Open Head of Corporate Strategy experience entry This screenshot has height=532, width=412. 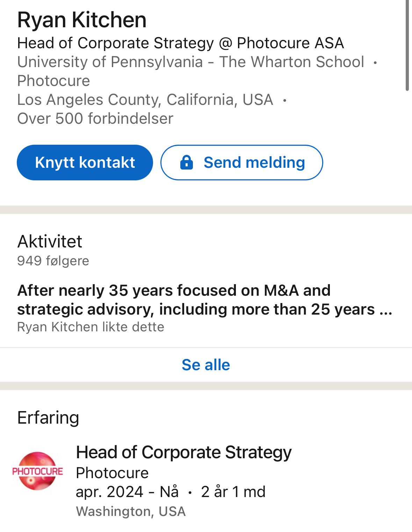click(183, 452)
